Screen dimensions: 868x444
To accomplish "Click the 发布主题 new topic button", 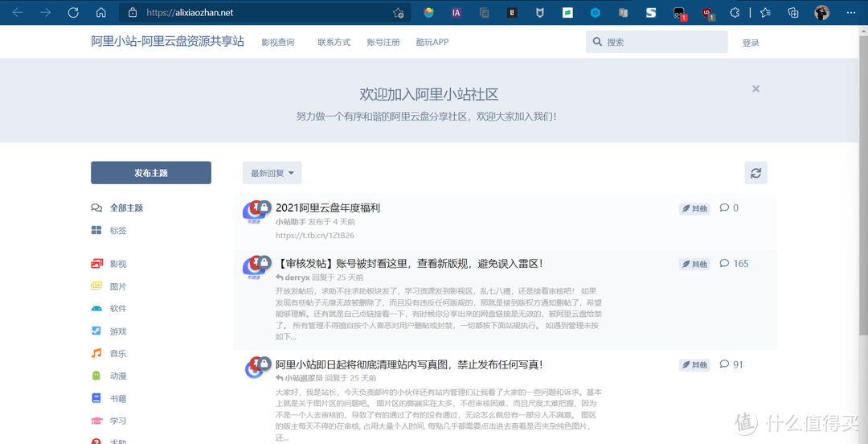I will [x=151, y=173].
